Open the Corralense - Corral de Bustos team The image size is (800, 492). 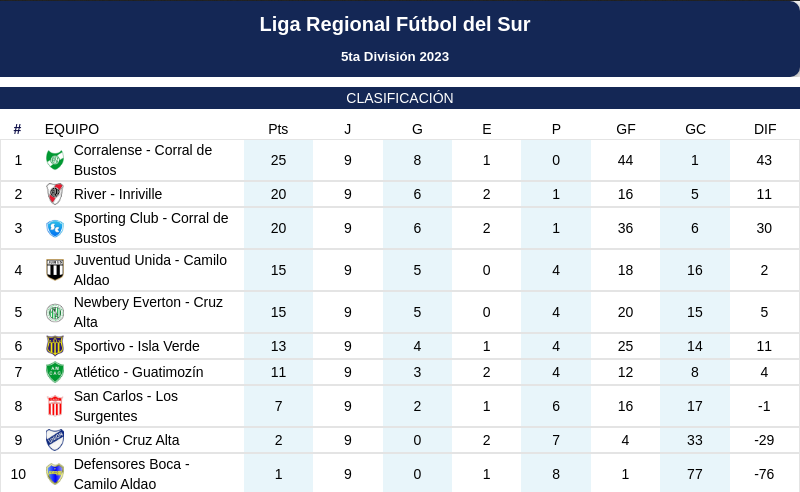[x=143, y=160]
